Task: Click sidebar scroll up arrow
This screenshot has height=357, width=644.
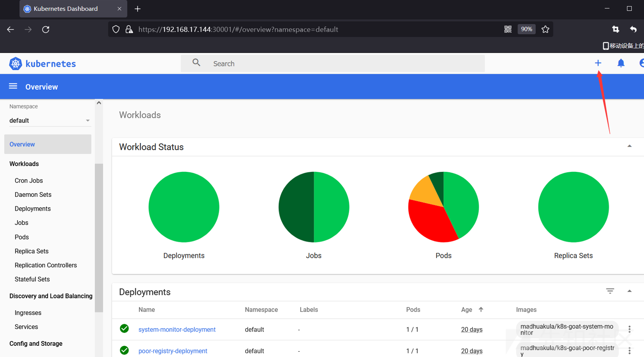Action: (99, 103)
